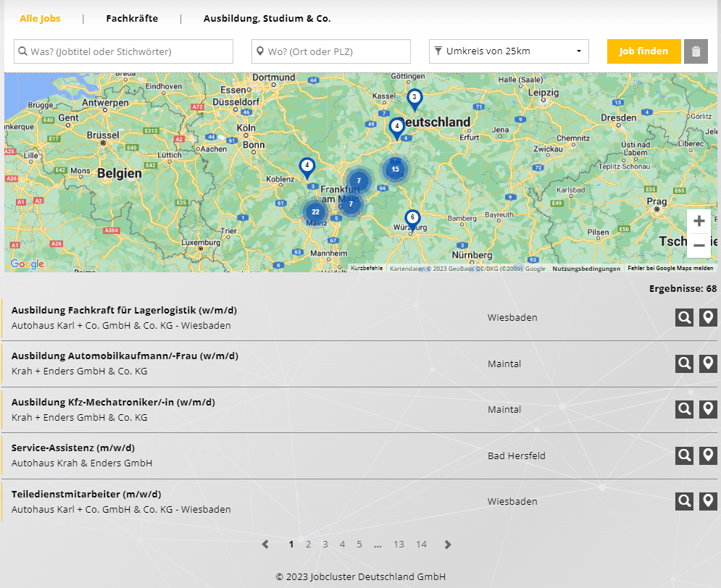
Task: Open the Ausbildung, Studium & Co. tab
Action: 267,19
